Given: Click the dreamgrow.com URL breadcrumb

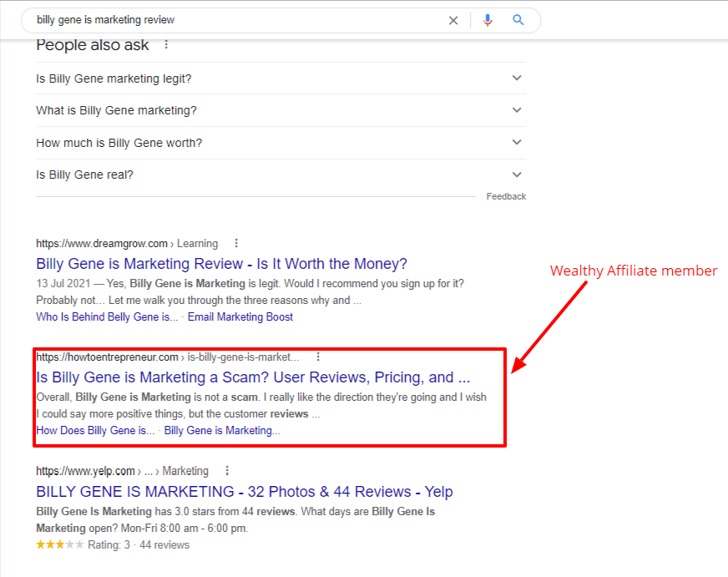Looking at the screenshot, I should tap(127, 244).
